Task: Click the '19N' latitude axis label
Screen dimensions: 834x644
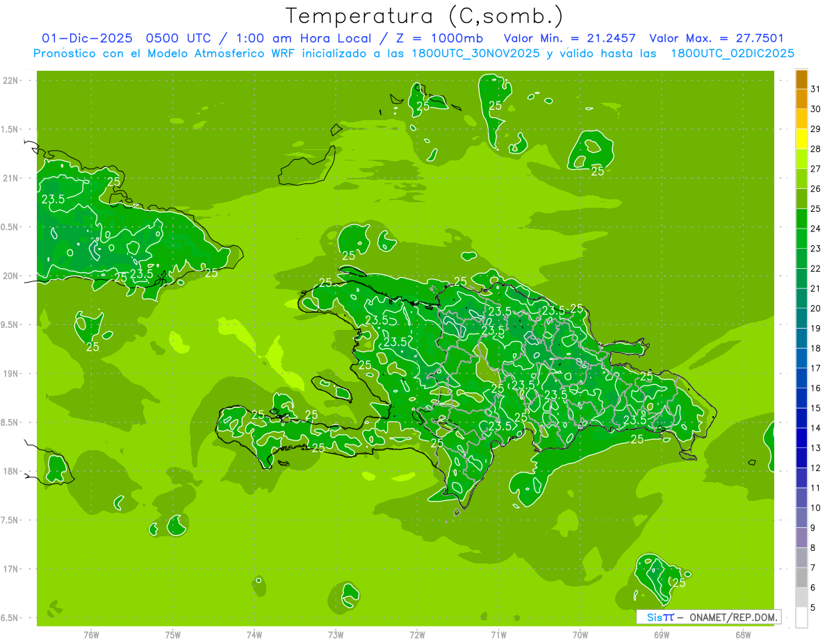Action: tap(12, 373)
